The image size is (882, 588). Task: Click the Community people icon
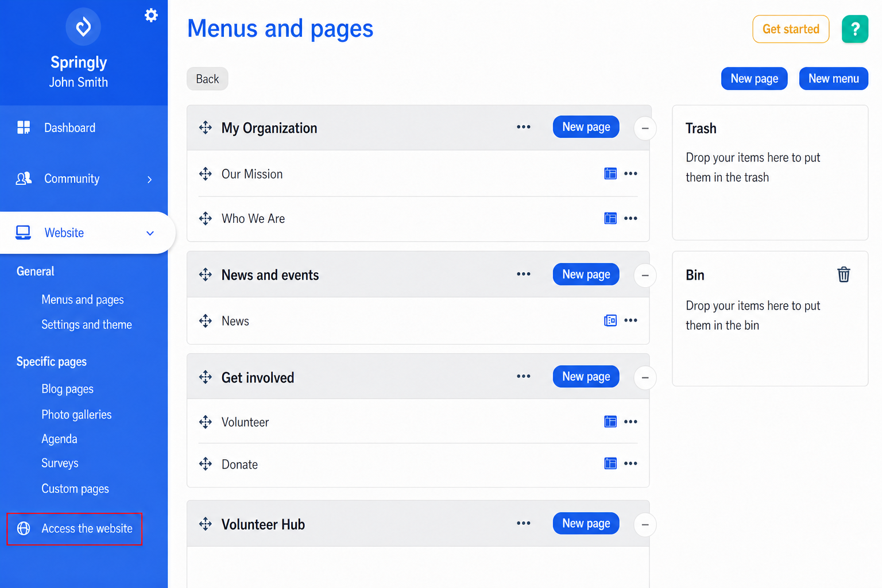pos(24,179)
